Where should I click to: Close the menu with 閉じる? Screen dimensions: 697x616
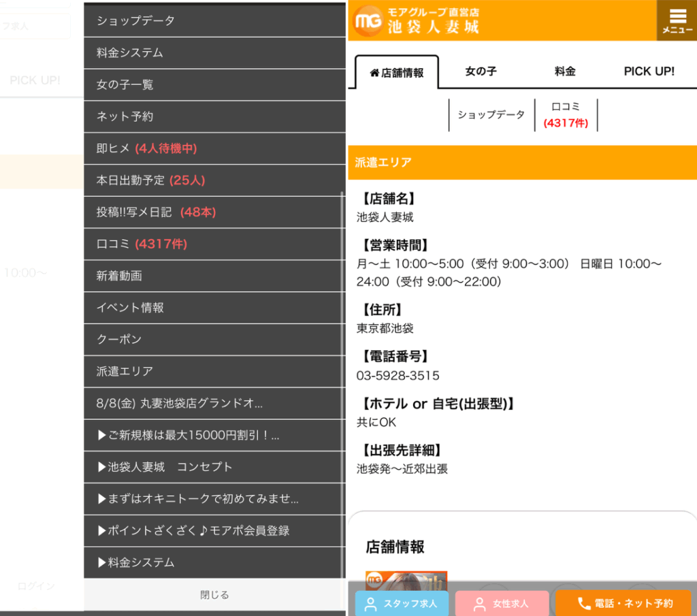pos(214,595)
